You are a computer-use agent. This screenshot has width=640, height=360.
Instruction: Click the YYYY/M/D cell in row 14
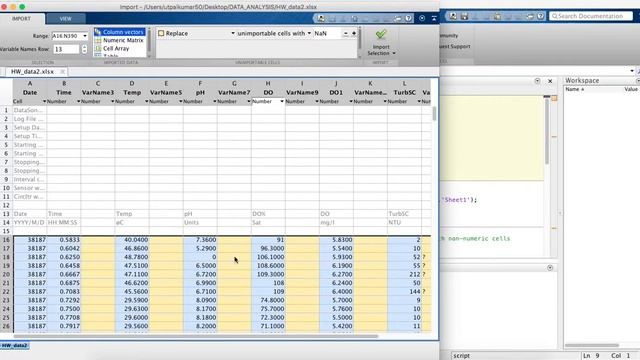click(29, 222)
